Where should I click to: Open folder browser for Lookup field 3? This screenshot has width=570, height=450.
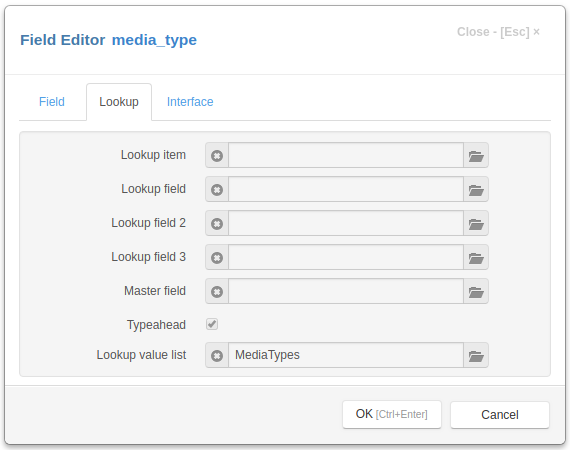point(476,257)
